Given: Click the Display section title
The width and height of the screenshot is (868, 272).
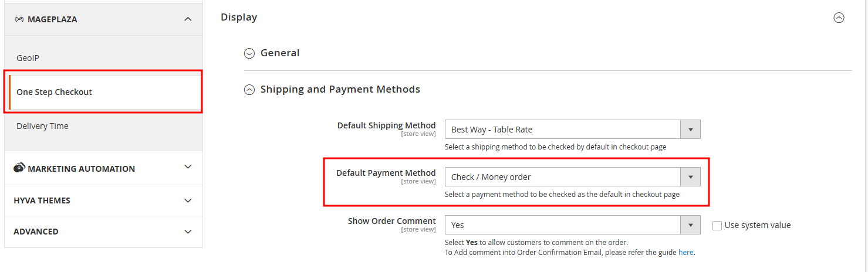Looking at the screenshot, I should tap(239, 18).
